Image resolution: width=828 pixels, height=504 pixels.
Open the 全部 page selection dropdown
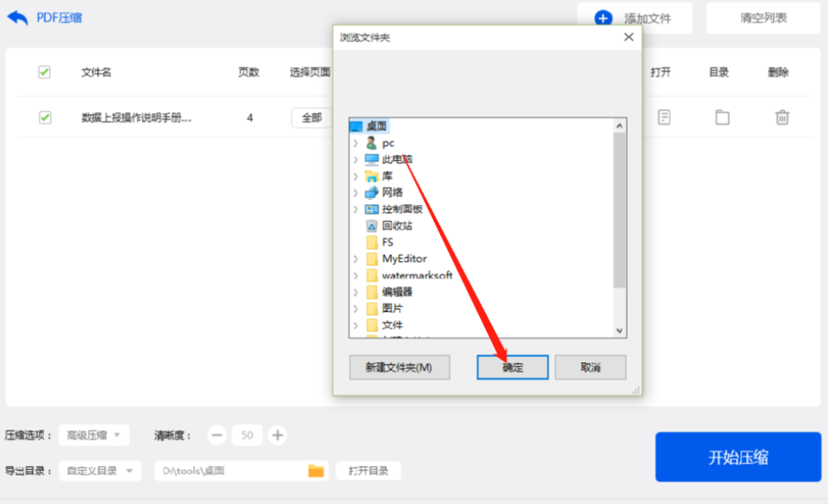pyautogui.click(x=312, y=117)
